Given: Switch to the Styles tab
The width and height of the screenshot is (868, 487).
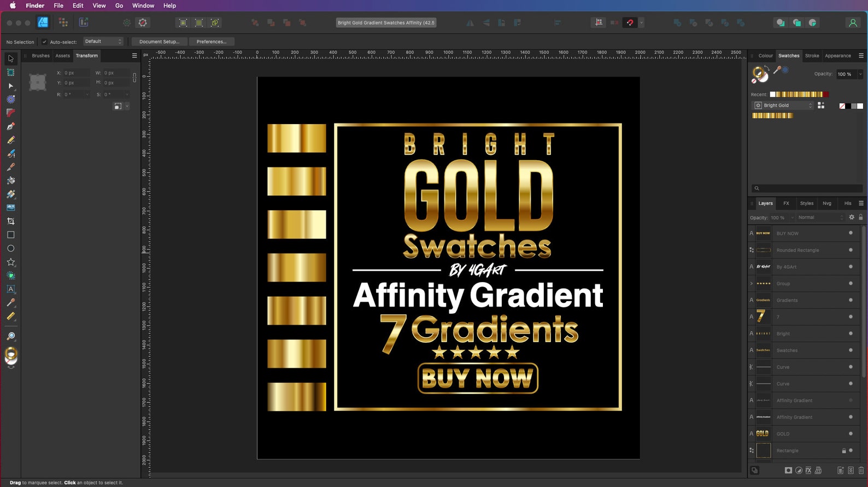Looking at the screenshot, I should (806, 203).
